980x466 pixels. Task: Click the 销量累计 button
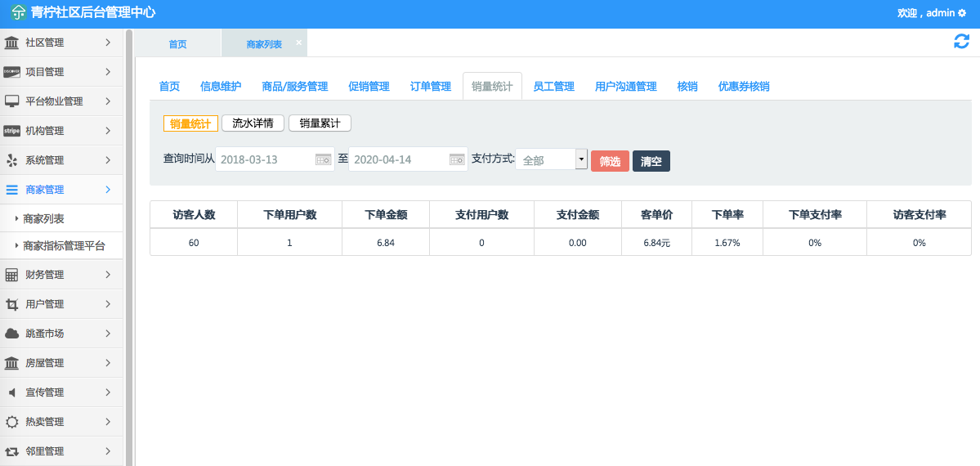point(320,123)
